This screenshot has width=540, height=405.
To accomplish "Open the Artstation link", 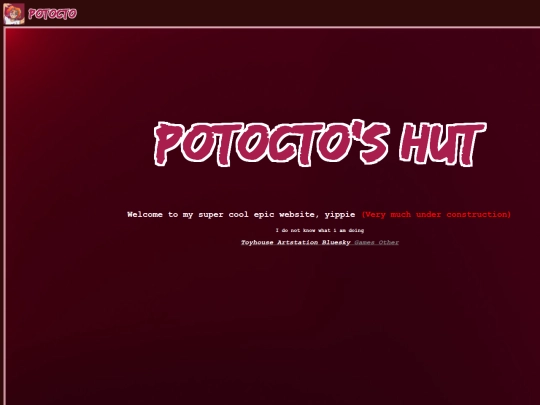I will [298, 242].
